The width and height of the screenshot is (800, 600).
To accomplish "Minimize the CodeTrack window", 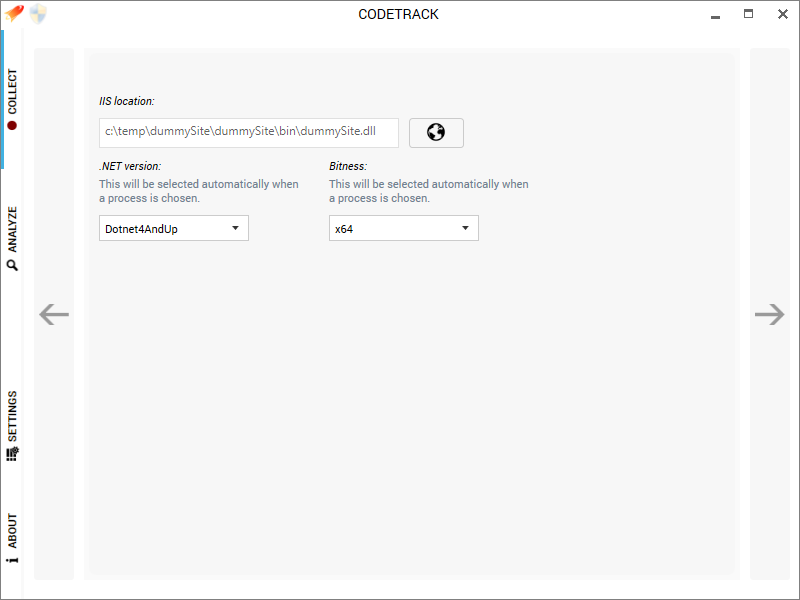I will coord(715,17).
